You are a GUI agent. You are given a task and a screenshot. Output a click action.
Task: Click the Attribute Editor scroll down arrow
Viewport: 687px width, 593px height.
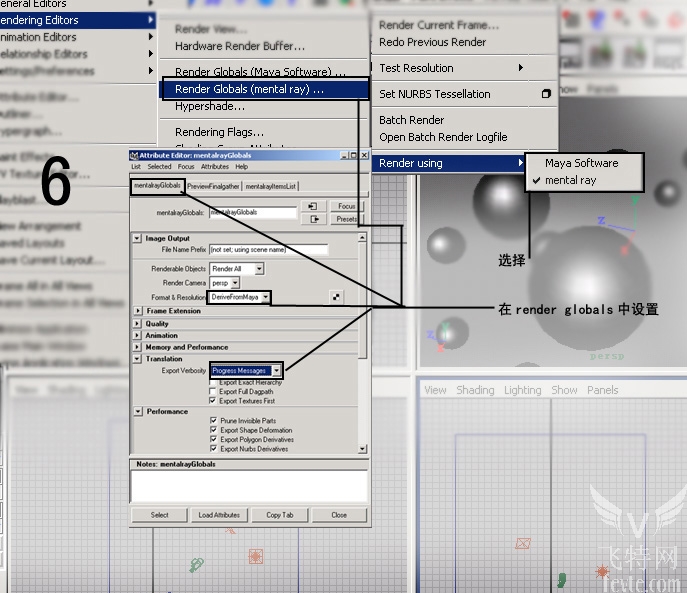(362, 448)
